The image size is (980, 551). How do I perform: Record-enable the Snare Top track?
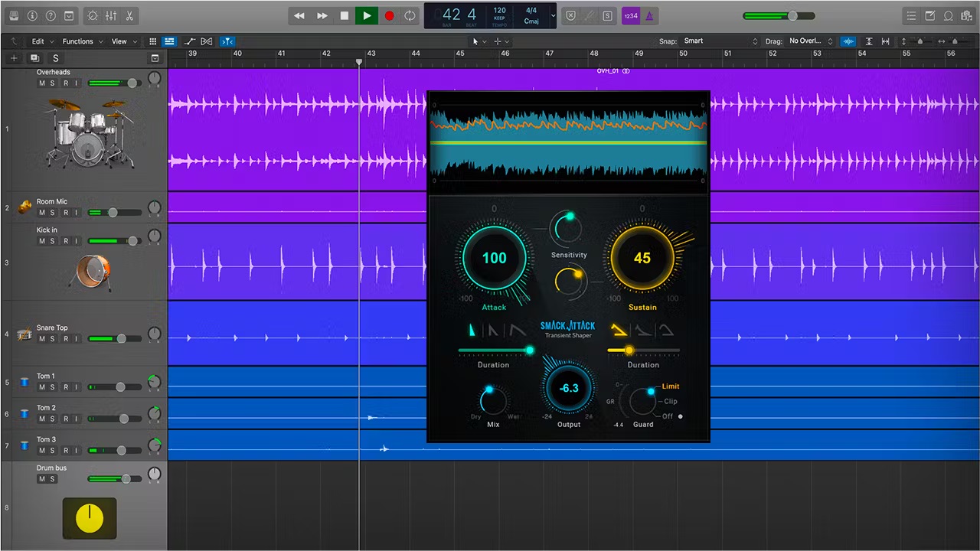[x=66, y=339]
